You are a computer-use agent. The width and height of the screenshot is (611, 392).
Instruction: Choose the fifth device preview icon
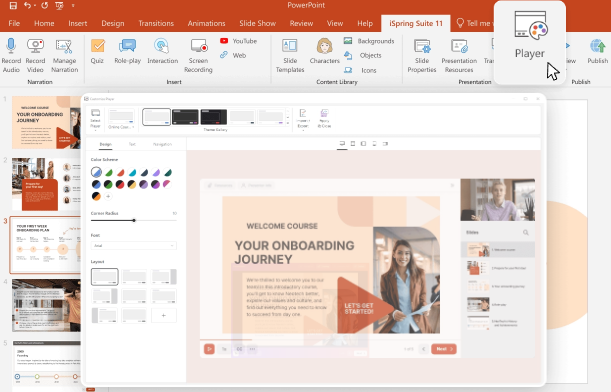tap(385, 144)
